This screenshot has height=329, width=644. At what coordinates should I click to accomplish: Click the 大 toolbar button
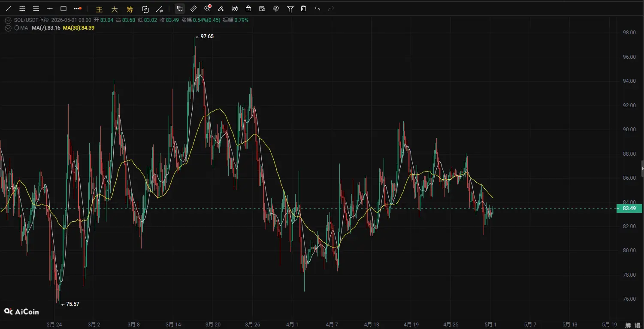point(115,9)
